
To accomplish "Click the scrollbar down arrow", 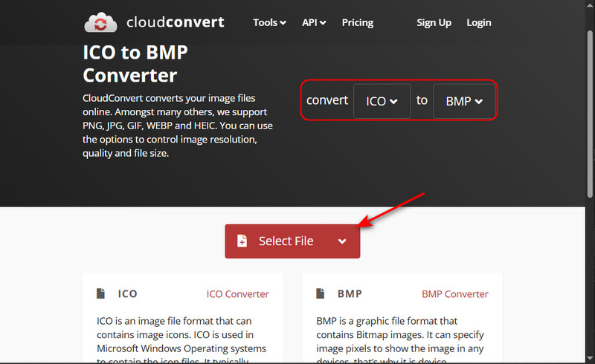I will pyautogui.click(x=590, y=358).
